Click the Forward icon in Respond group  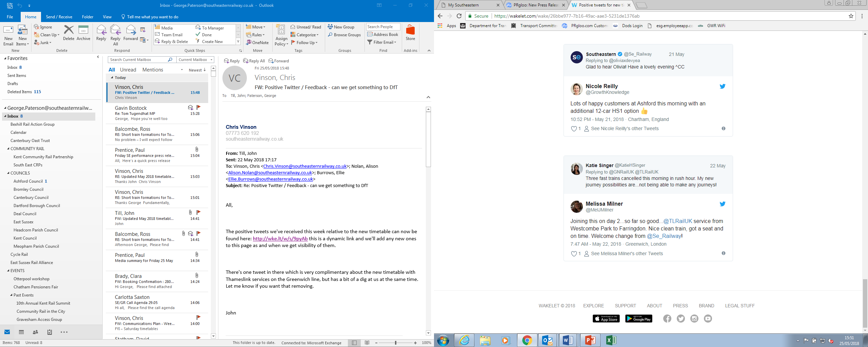point(131,33)
